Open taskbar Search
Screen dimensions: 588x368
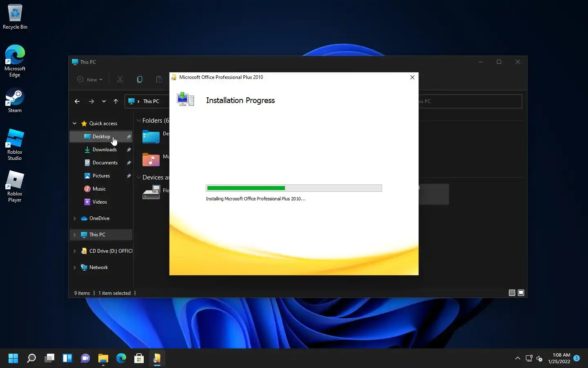(x=31, y=359)
